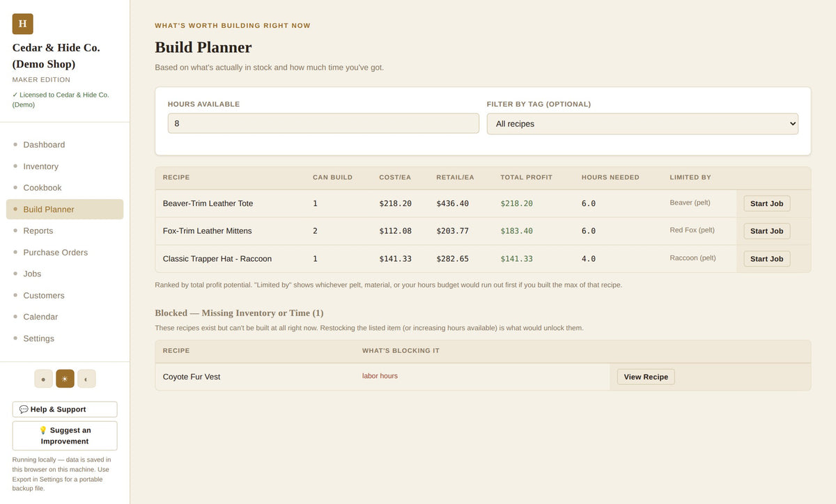Navigate to Cookbook

coord(65,188)
